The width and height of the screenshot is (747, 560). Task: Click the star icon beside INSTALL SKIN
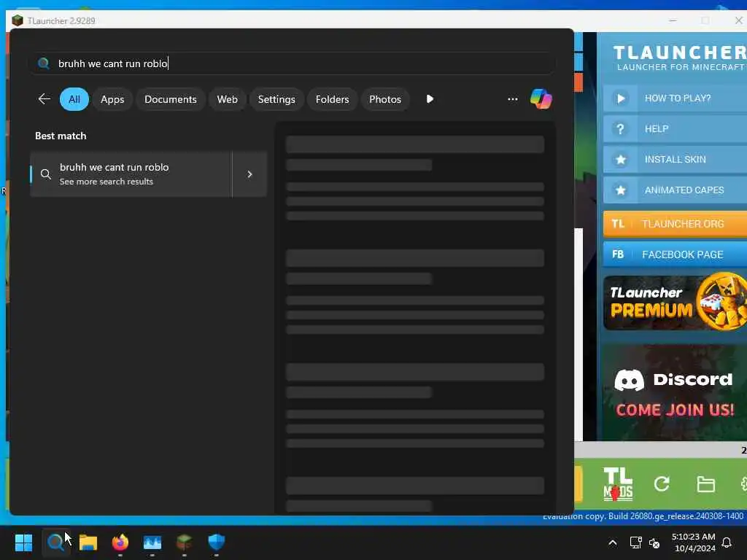(x=620, y=160)
